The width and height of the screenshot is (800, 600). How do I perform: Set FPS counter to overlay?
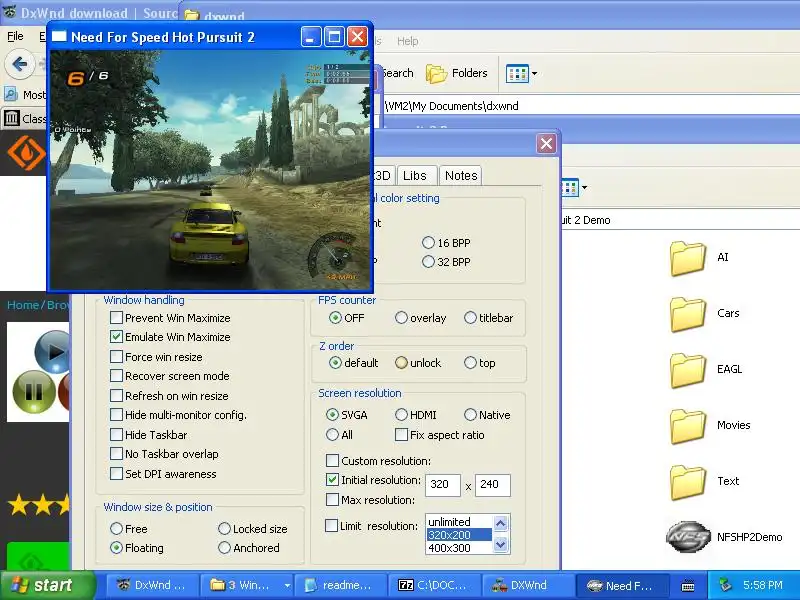point(401,318)
